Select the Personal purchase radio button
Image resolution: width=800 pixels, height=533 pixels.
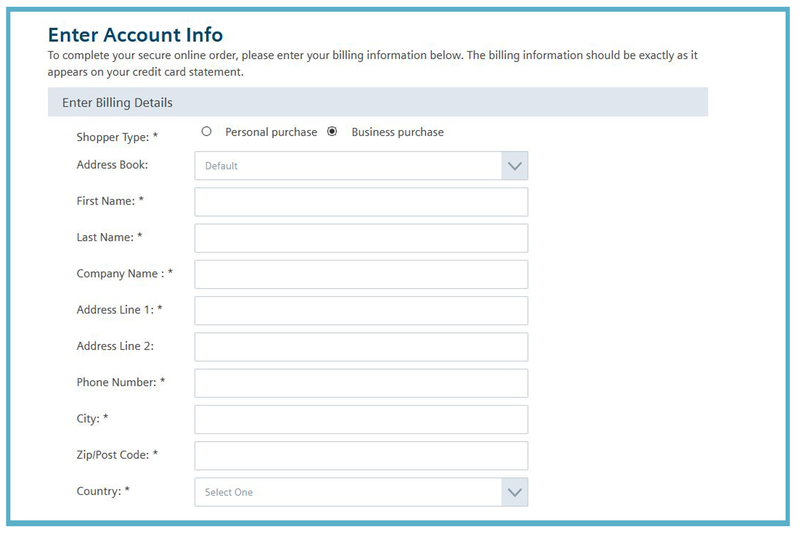[x=207, y=131]
